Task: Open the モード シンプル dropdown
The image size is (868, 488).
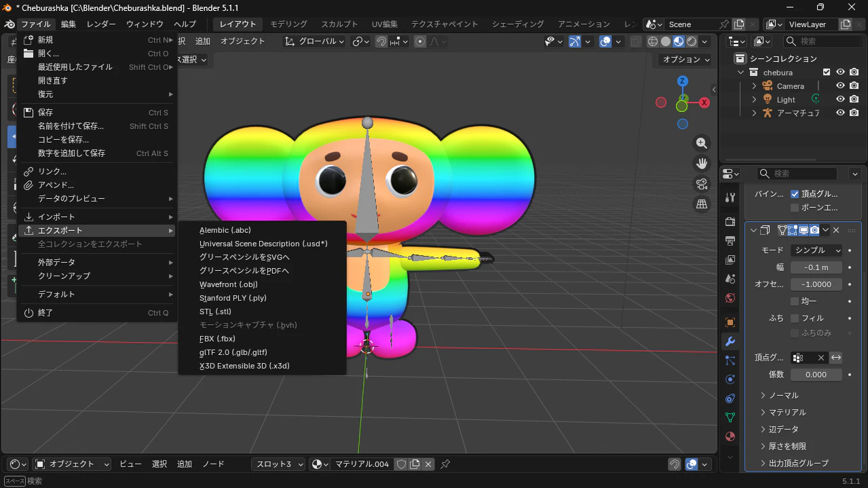Action: [816, 250]
